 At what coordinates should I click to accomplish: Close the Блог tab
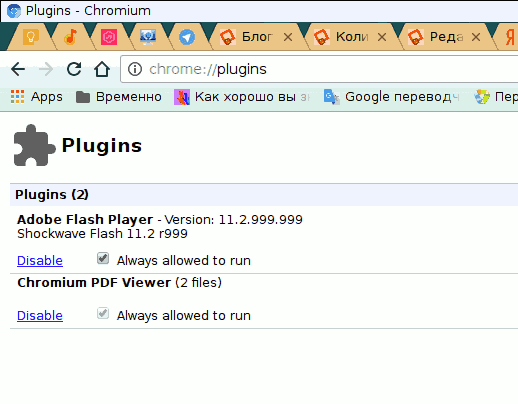coord(288,37)
